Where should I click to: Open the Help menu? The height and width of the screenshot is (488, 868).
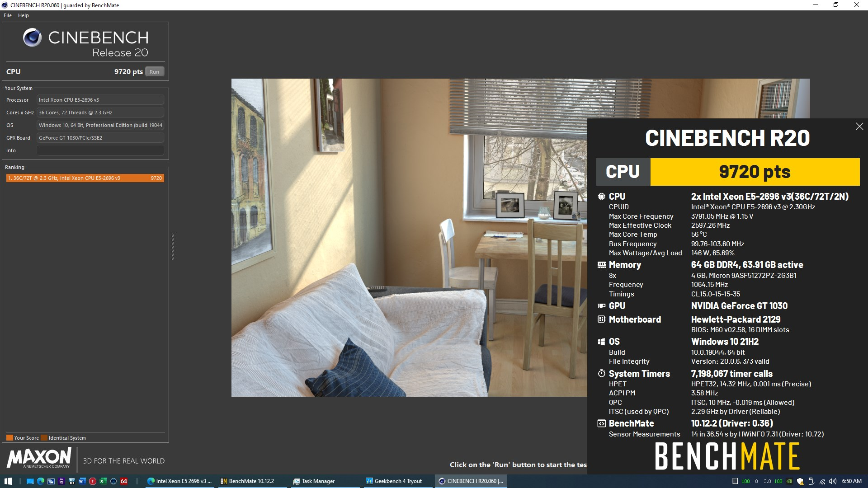tap(24, 15)
